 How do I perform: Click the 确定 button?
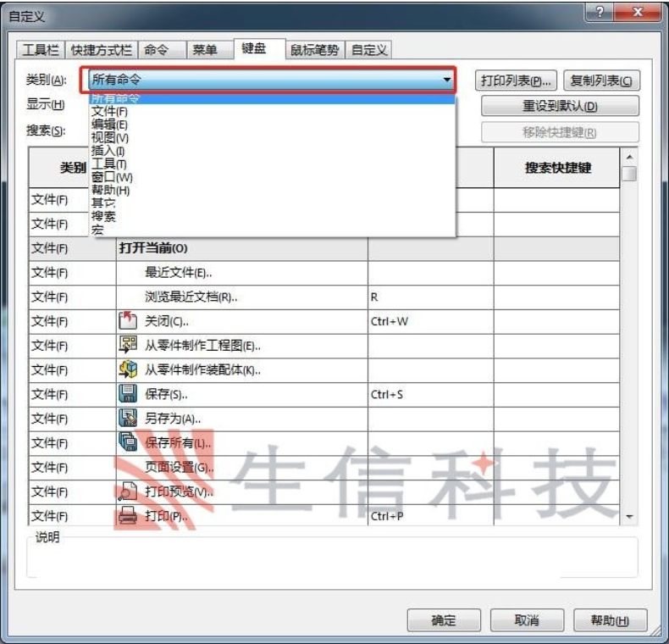(444, 620)
